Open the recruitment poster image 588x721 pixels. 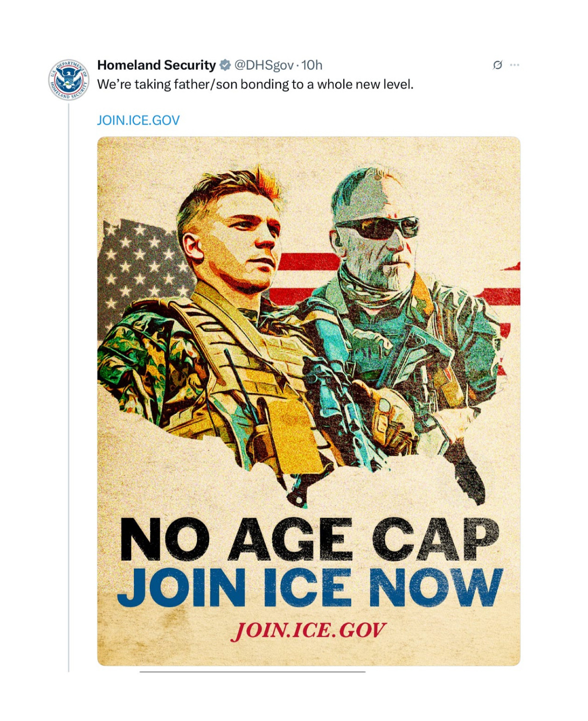pos(309,401)
